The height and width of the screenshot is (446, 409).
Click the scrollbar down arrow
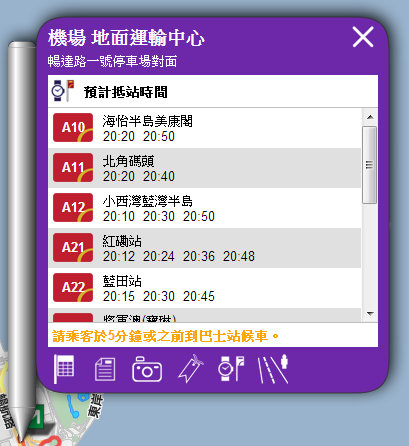(370, 313)
